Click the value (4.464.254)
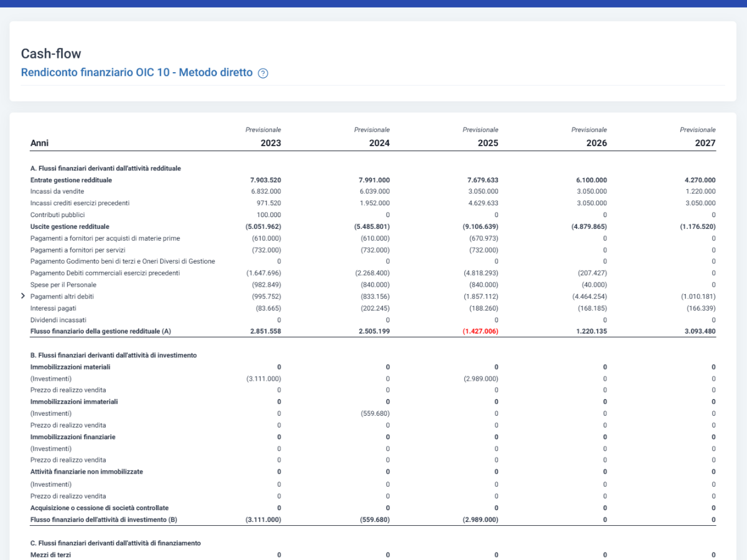The image size is (747, 560). pyautogui.click(x=590, y=296)
